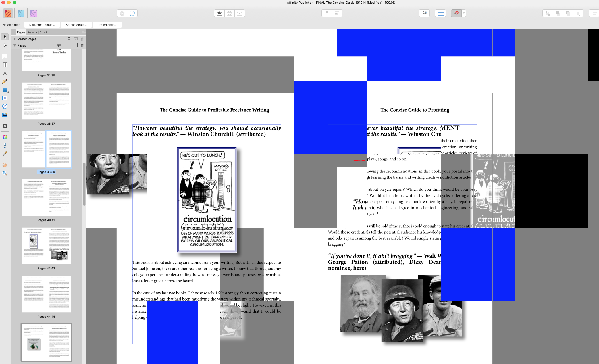This screenshot has height=364, width=599.
Task: Open the Rectangle tool shape flyout
Action: [8, 92]
